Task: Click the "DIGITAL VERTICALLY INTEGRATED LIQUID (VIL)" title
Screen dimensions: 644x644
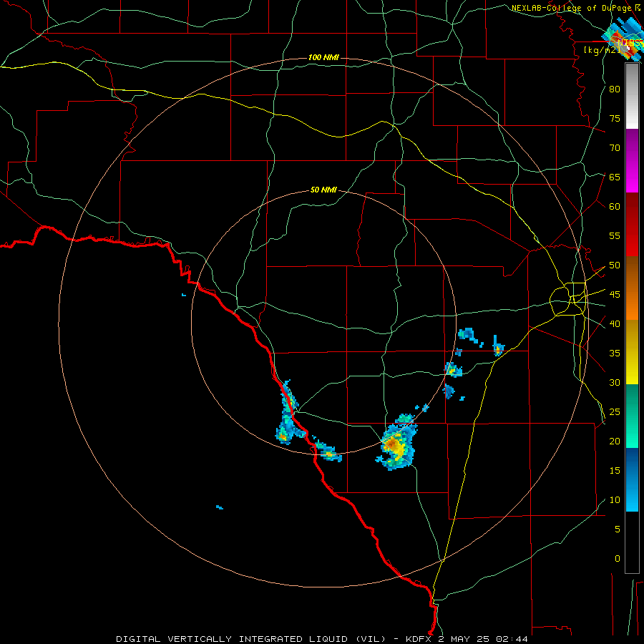Action: 251,639
